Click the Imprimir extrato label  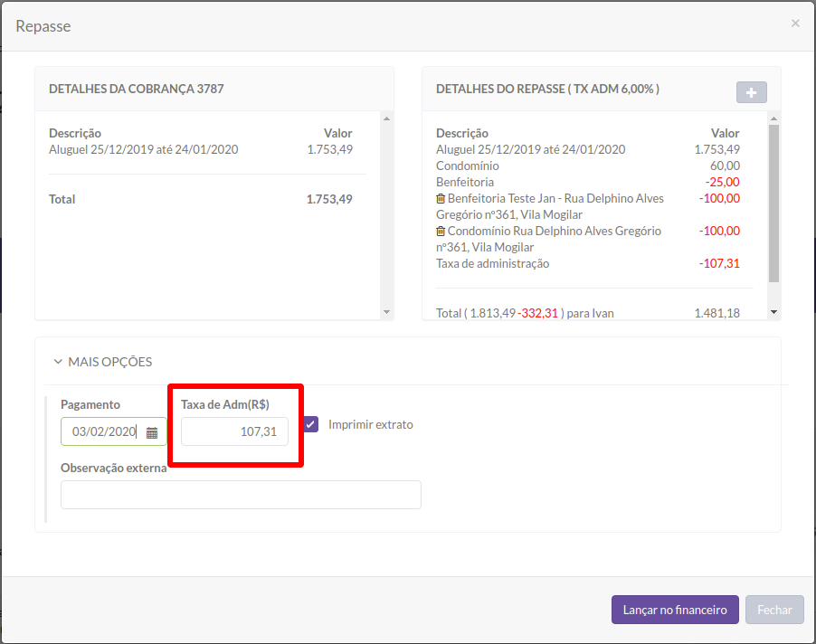point(371,424)
